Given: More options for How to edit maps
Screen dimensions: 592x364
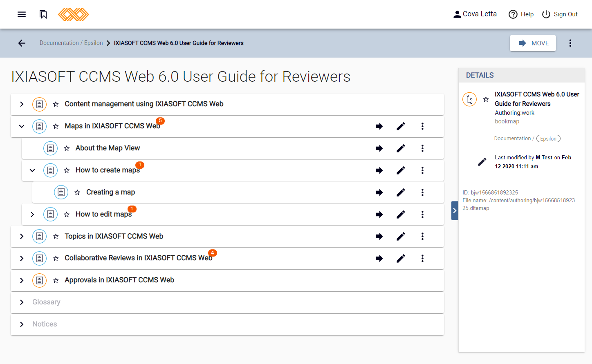Looking at the screenshot, I should pyautogui.click(x=422, y=214).
